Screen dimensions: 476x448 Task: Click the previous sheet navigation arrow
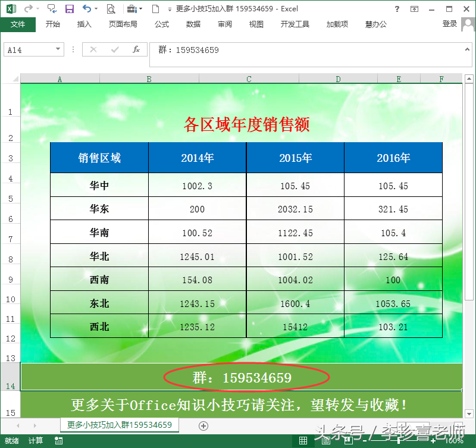click(x=18, y=425)
